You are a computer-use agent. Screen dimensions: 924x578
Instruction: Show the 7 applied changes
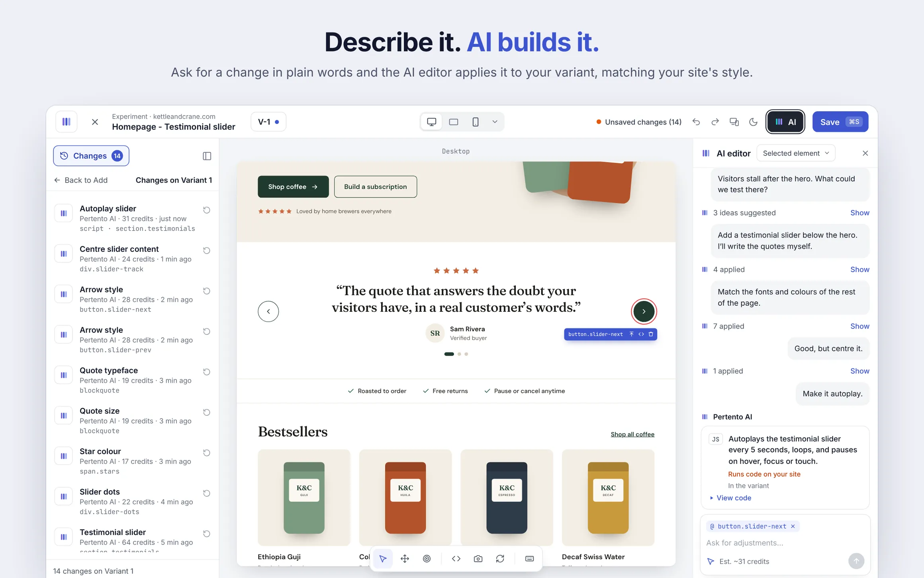[859, 326]
